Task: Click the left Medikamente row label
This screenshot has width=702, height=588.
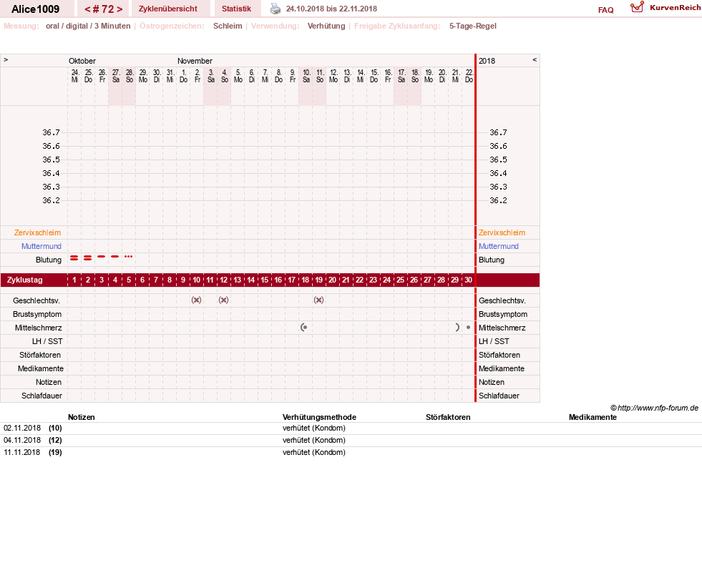Action: coord(40,368)
